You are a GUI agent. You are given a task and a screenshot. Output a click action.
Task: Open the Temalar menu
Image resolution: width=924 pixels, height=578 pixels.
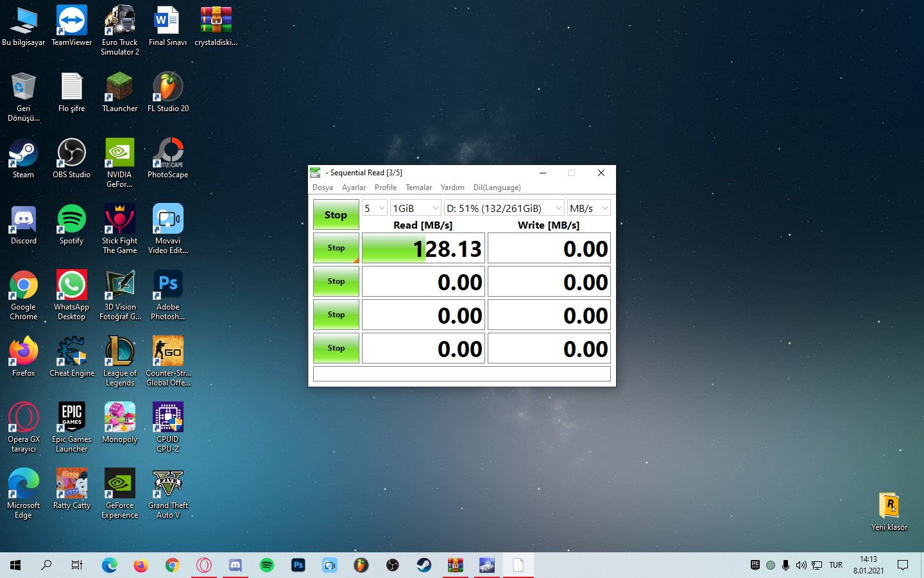click(x=418, y=188)
